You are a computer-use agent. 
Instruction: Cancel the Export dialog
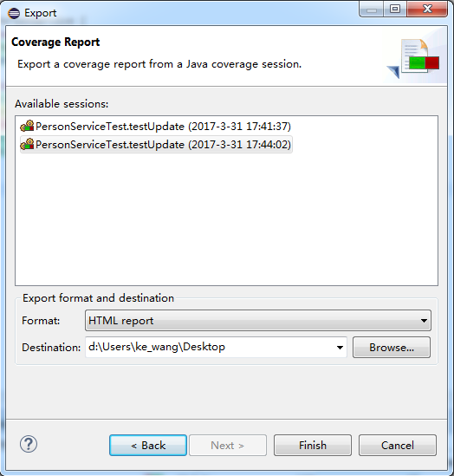398,446
